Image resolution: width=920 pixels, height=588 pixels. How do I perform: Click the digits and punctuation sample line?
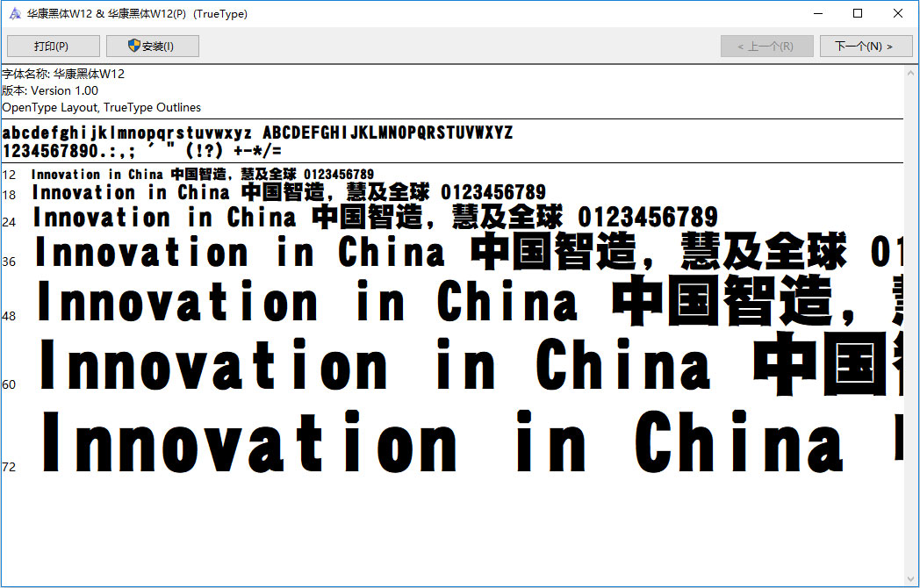tap(141, 150)
